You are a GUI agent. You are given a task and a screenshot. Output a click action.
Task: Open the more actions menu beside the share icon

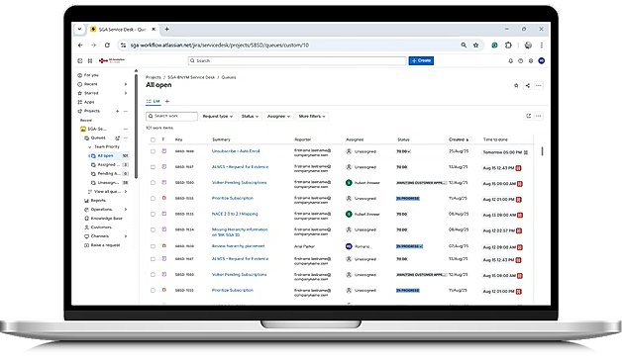pos(538,85)
